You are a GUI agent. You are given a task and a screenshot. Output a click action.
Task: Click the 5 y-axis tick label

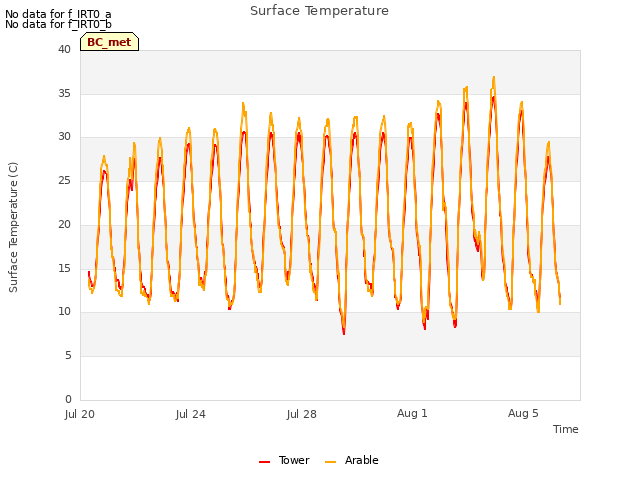(68, 356)
